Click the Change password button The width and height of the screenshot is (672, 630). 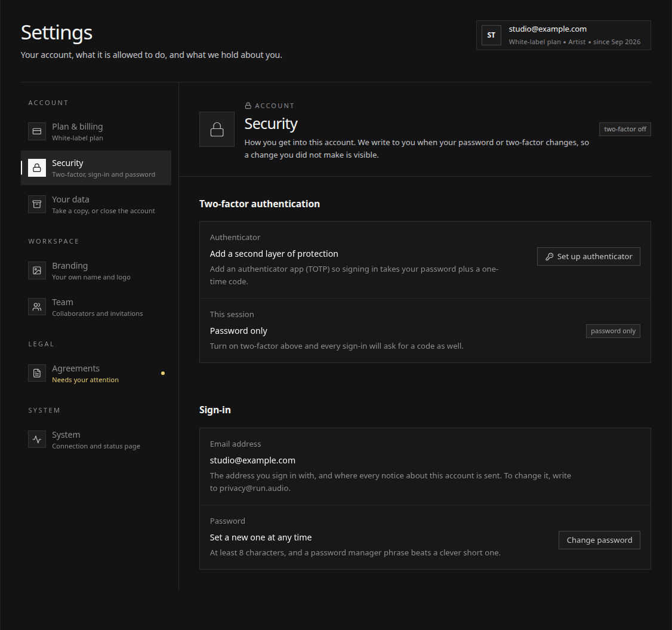click(599, 540)
